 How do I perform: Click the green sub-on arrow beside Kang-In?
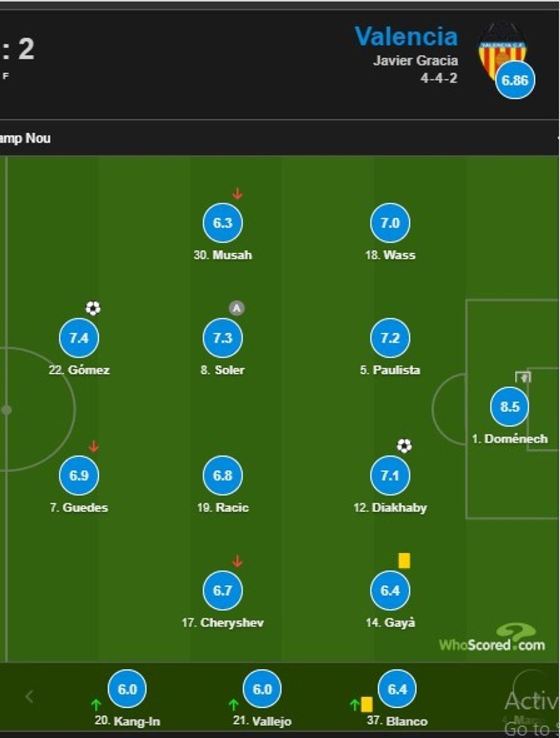coord(96,705)
